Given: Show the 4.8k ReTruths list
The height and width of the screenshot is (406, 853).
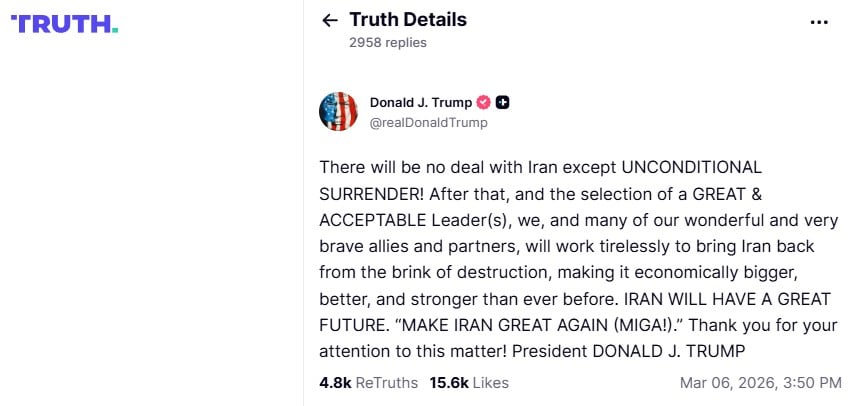Looking at the screenshot, I should (367, 382).
